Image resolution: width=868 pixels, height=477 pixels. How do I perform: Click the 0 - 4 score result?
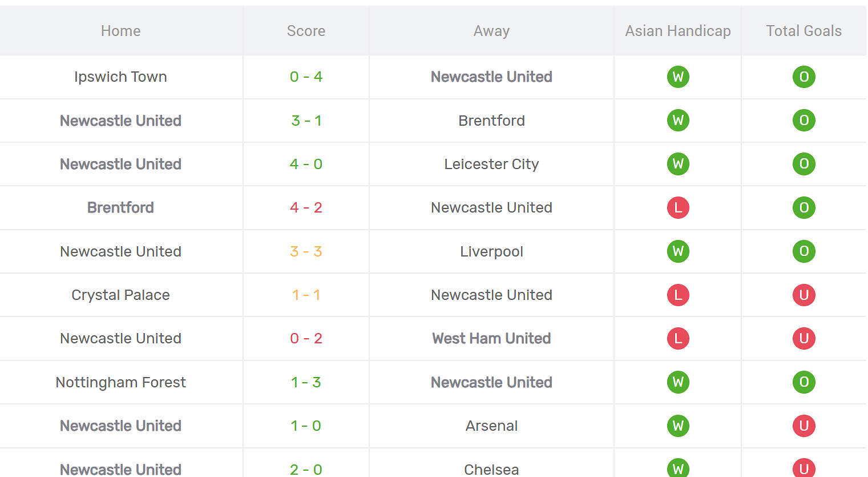tap(306, 77)
